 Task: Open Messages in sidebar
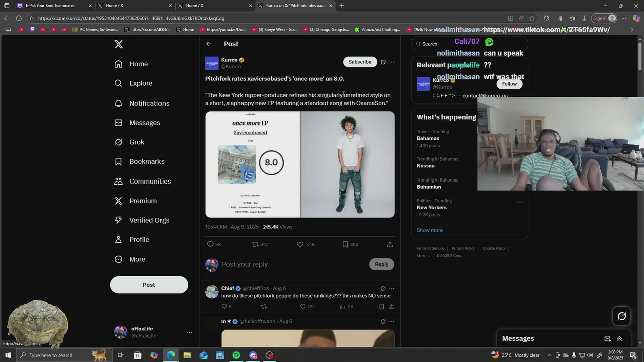[x=138, y=123]
